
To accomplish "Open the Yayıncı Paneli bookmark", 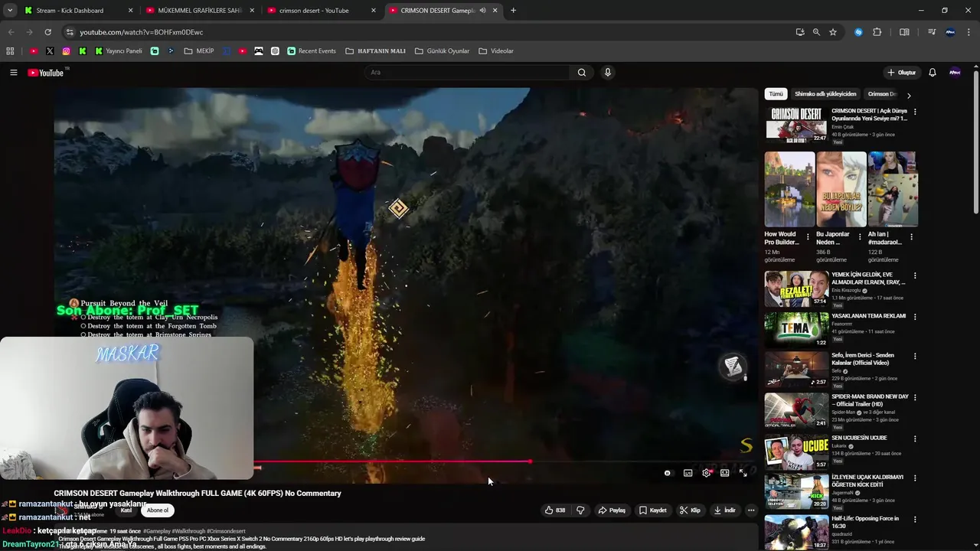I will pos(119,51).
